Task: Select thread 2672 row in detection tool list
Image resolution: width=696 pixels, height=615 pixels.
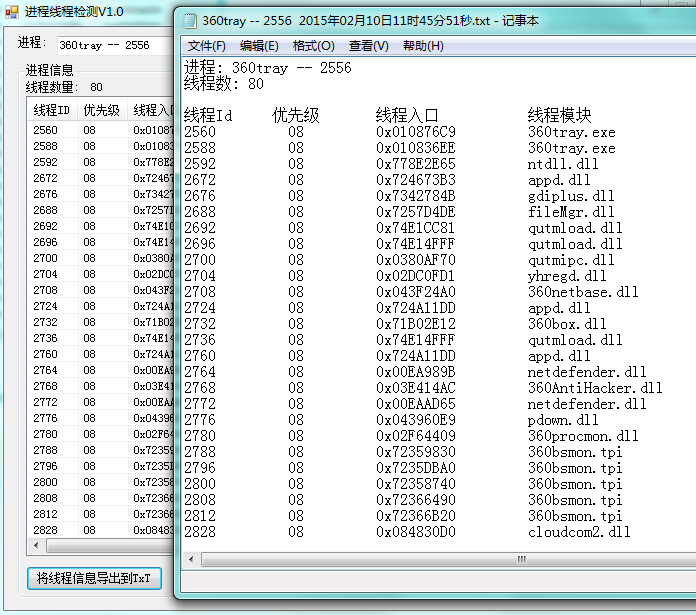Action: pyautogui.click(x=101, y=178)
